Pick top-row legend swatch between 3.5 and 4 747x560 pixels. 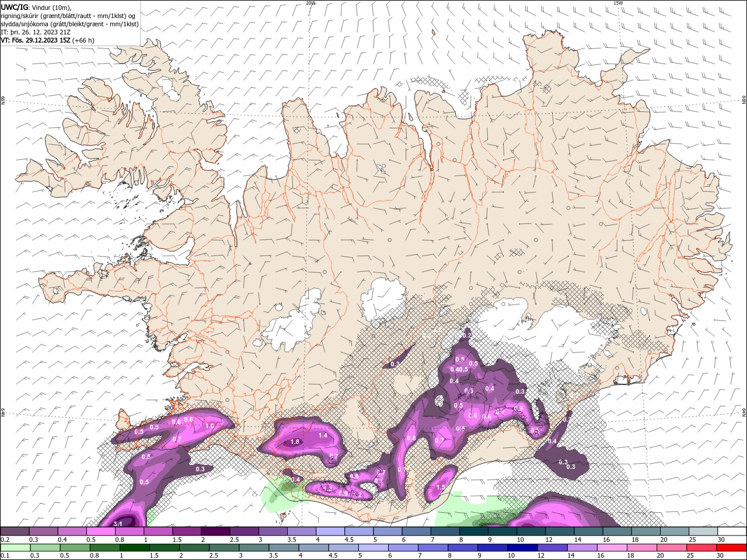coord(302,531)
